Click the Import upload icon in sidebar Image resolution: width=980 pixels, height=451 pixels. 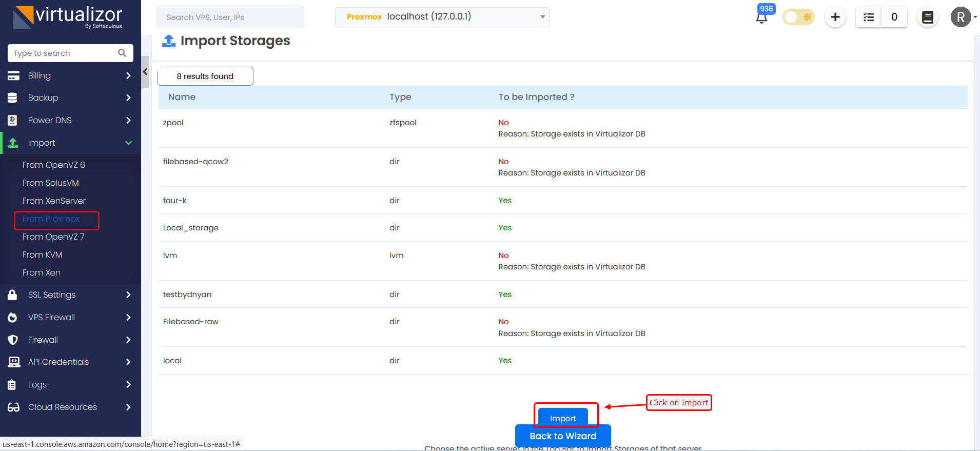pyautogui.click(x=13, y=143)
